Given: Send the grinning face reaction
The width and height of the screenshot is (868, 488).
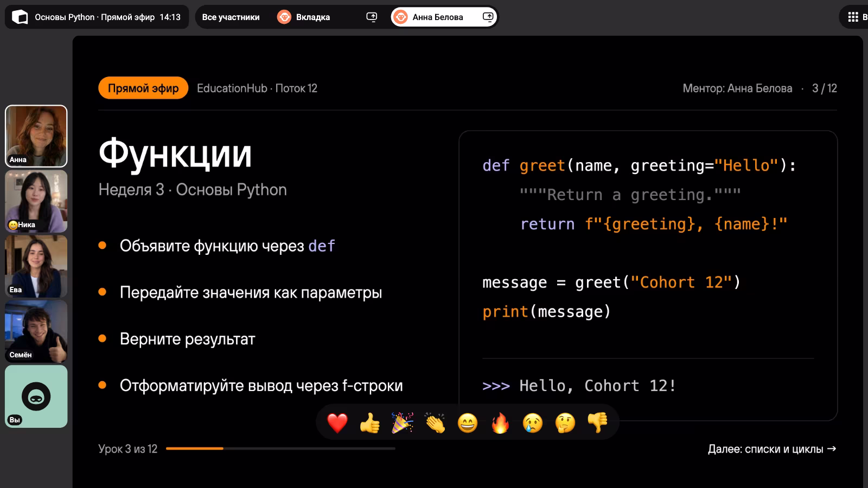Looking at the screenshot, I should (468, 423).
